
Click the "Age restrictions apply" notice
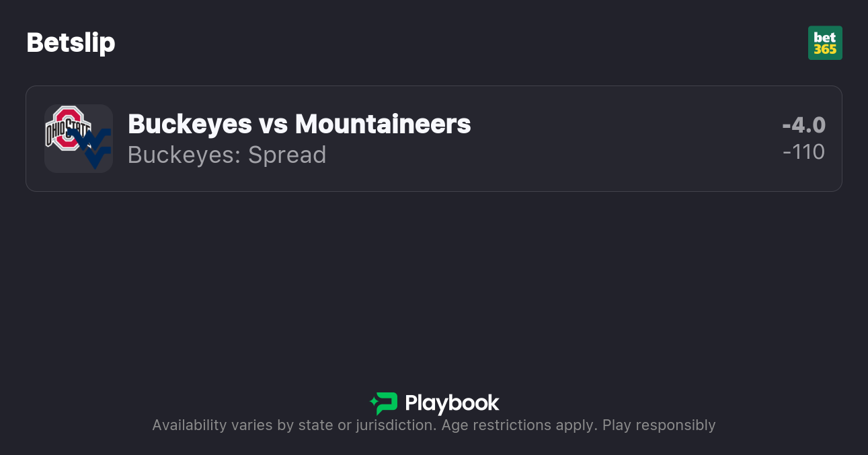[x=518, y=425]
